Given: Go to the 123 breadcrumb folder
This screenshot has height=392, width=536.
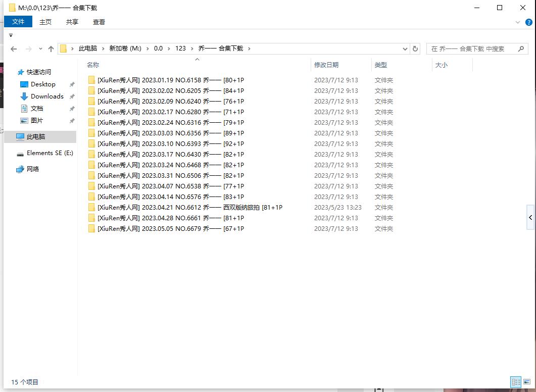Looking at the screenshot, I should [x=180, y=48].
